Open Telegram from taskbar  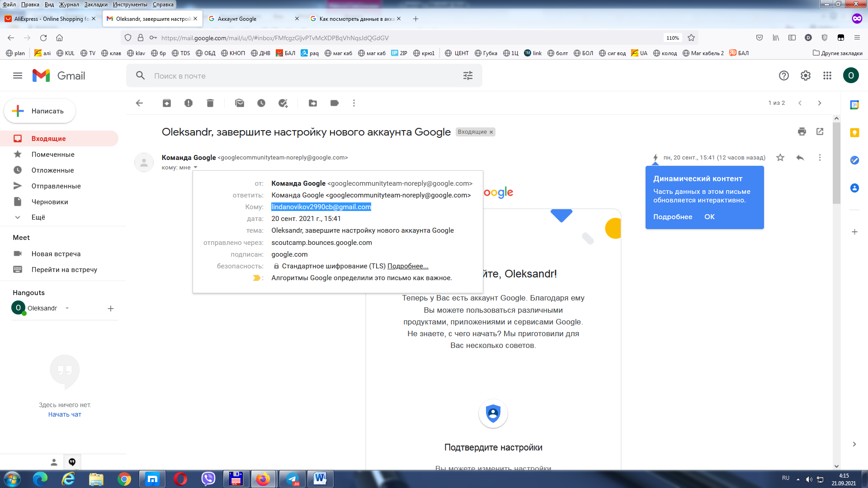click(x=292, y=479)
